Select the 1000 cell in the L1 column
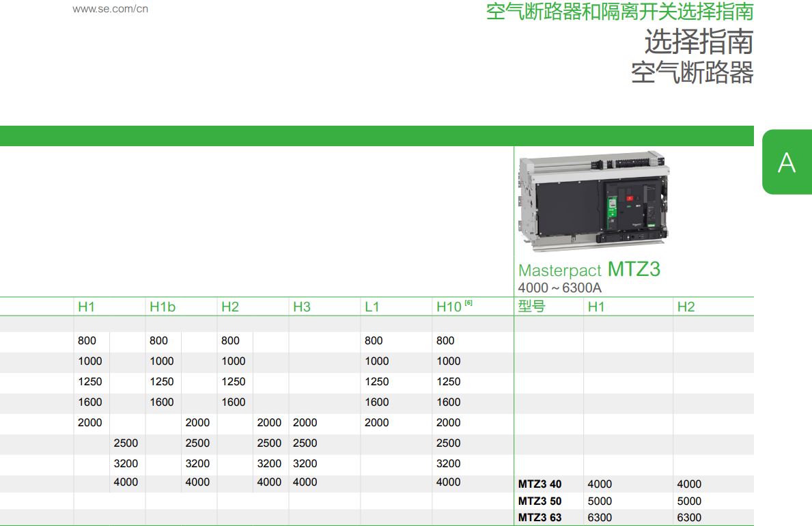The height and width of the screenshot is (526, 812). pyautogui.click(x=376, y=361)
